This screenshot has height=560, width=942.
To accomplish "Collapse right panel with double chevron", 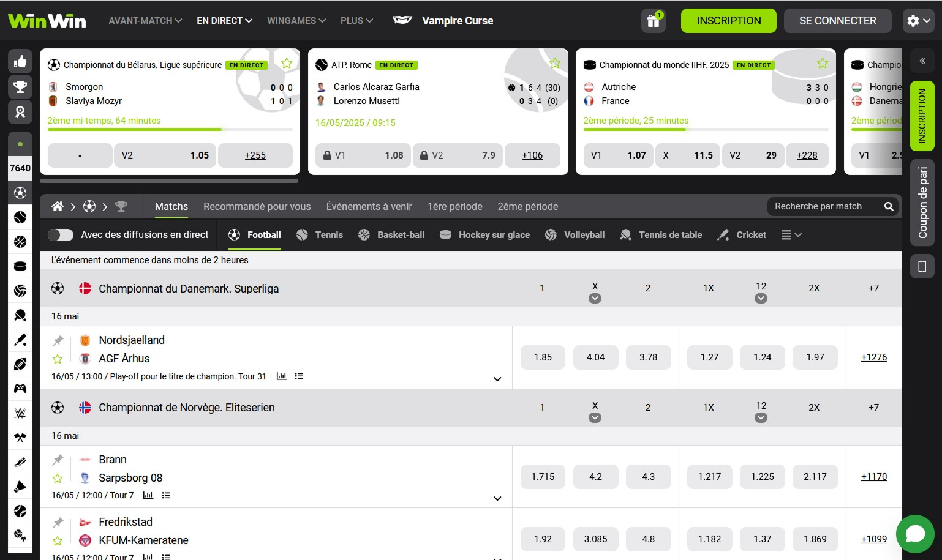I will coord(922,61).
